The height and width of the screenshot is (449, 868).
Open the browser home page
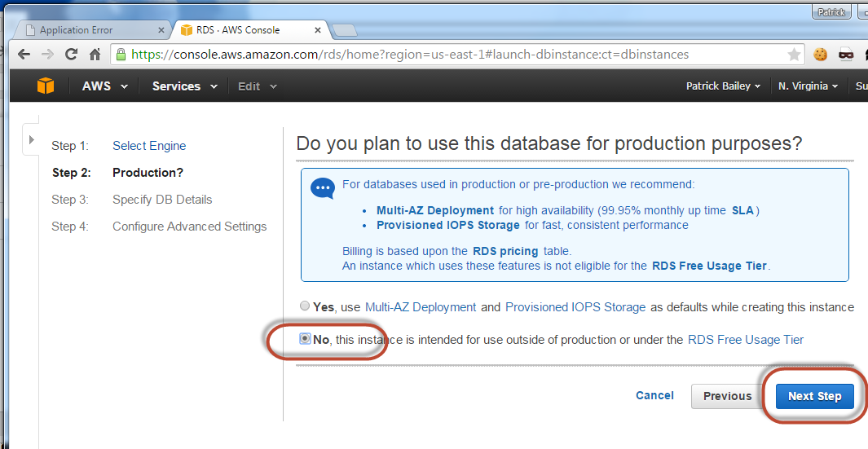[95, 55]
